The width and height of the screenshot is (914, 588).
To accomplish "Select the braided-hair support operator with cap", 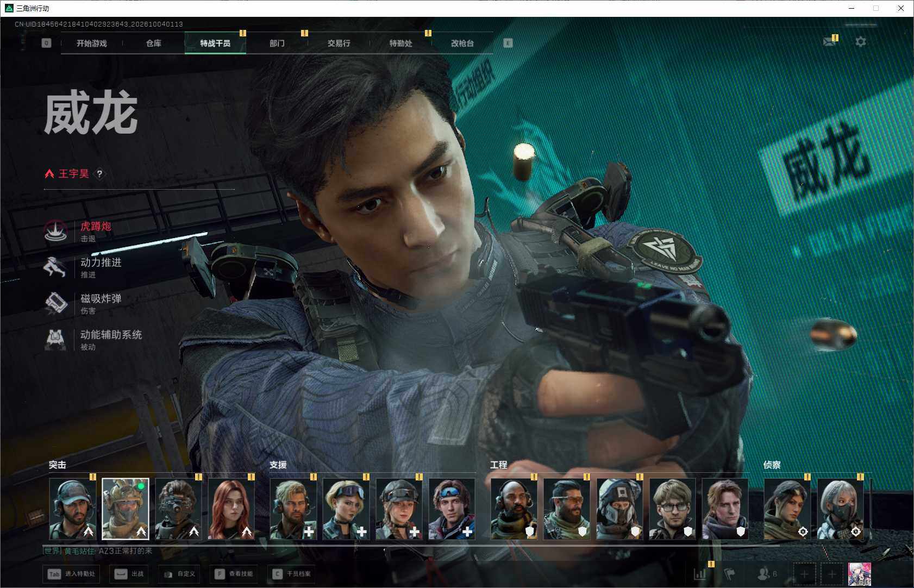I will click(x=399, y=509).
